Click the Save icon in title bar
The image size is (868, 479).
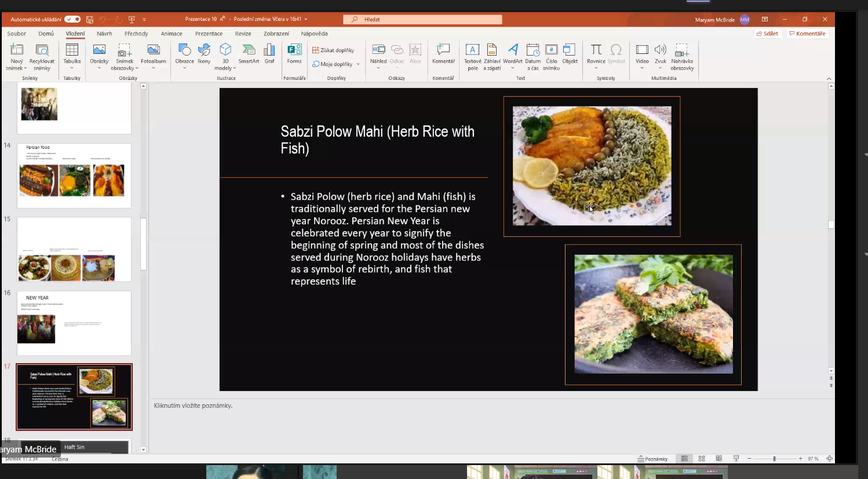pos(90,19)
